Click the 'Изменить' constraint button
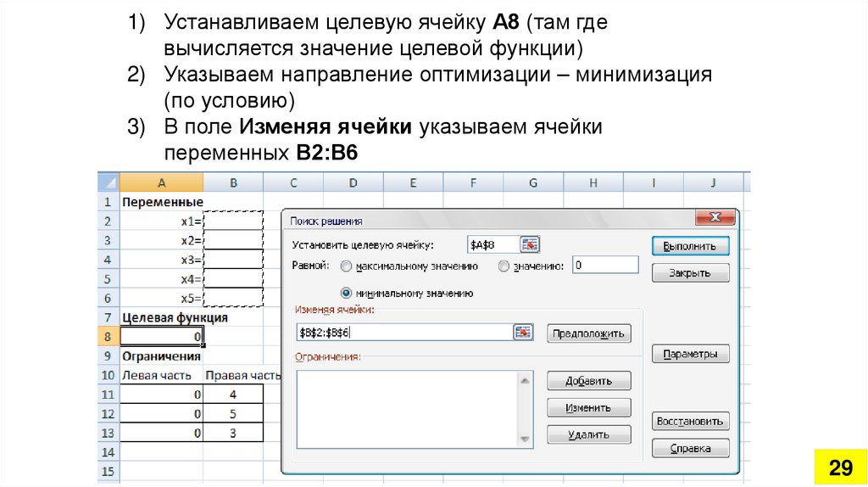The width and height of the screenshot is (868, 487). (x=588, y=408)
